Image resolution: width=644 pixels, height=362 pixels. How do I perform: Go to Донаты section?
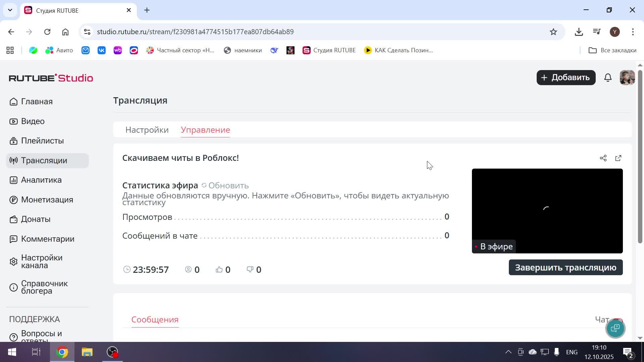click(x=36, y=219)
